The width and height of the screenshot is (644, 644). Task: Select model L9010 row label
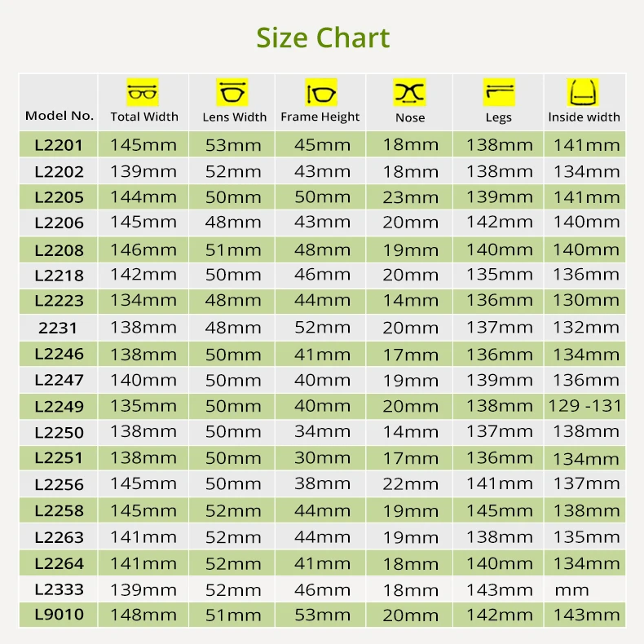tap(59, 615)
